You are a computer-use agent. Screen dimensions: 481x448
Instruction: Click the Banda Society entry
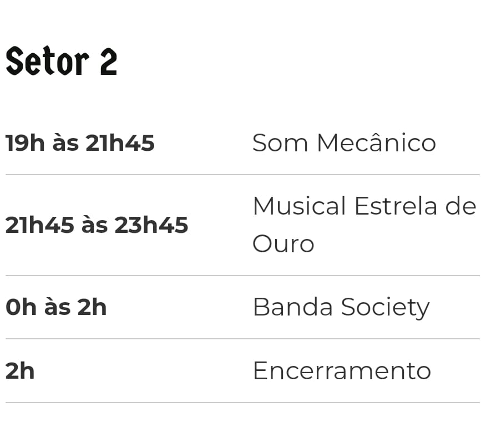[x=341, y=308]
